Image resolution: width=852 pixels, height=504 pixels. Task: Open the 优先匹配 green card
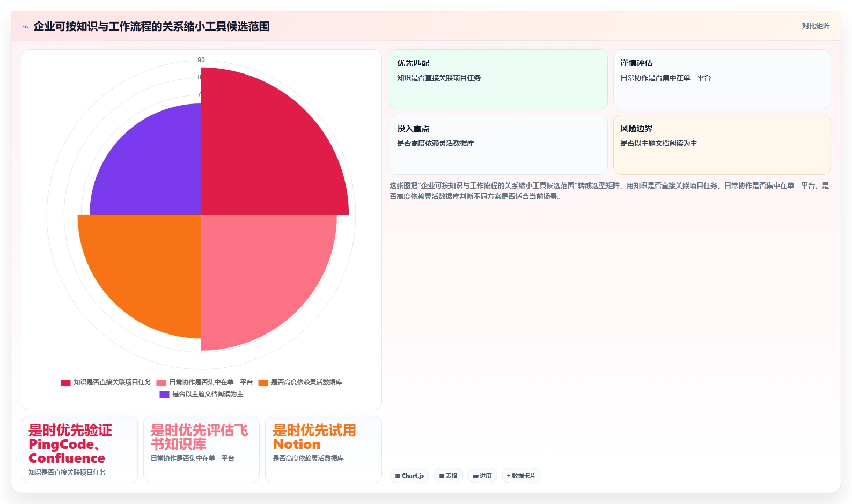[x=498, y=79]
